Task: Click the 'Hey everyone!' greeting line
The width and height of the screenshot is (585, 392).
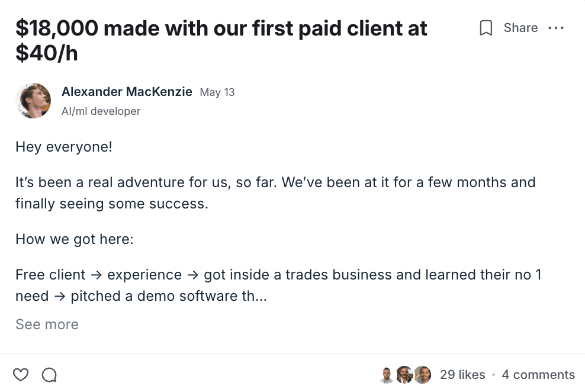Action: tap(64, 146)
